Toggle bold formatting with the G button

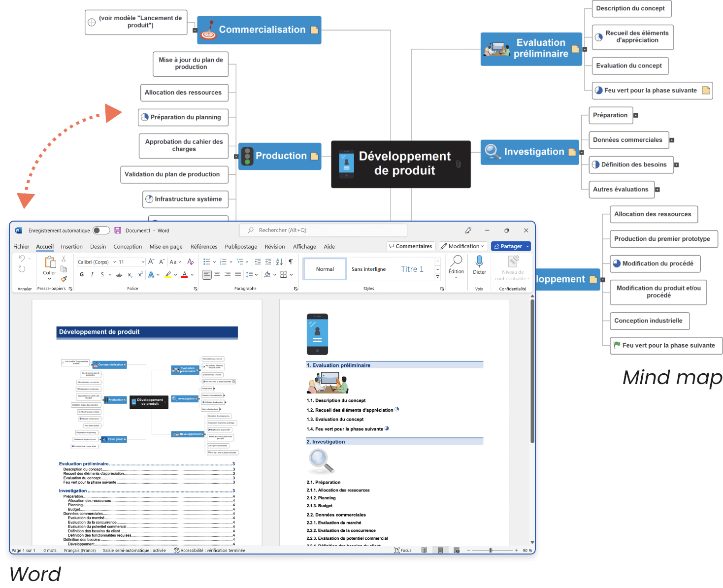pos(82,275)
